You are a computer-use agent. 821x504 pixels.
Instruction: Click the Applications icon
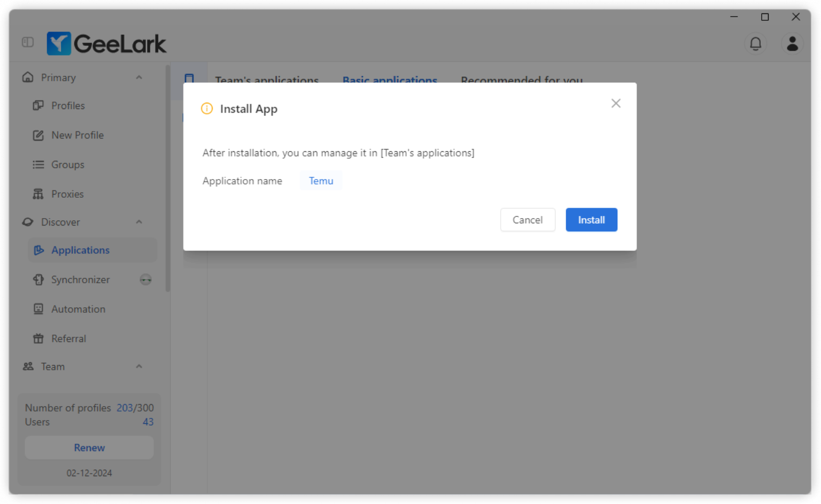(x=38, y=250)
